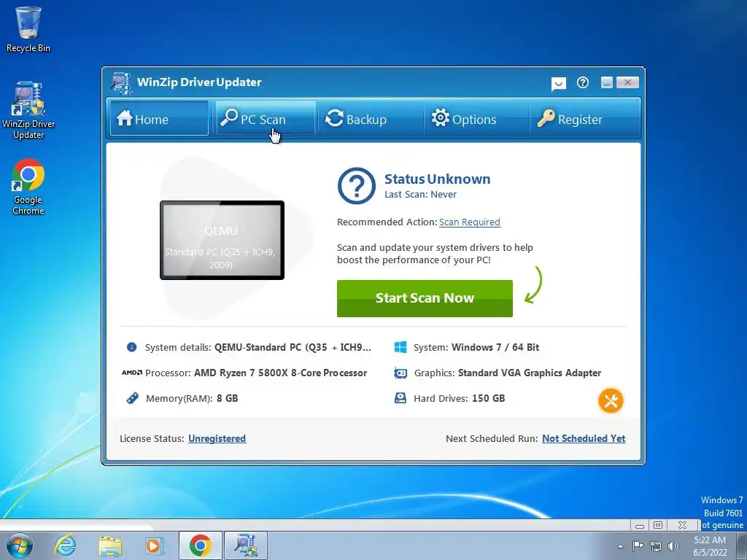
Task: Click the Windows system logo icon
Action: 400,347
